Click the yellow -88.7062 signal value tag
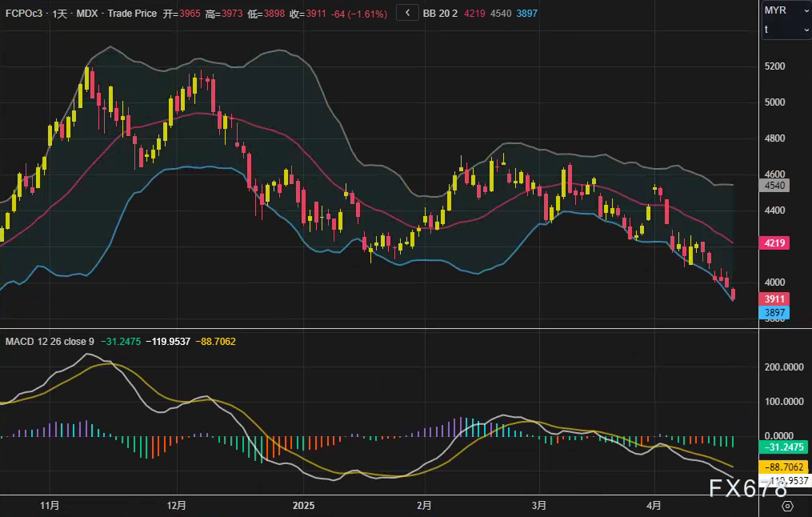Image resolution: width=812 pixels, height=517 pixels. 784,467
